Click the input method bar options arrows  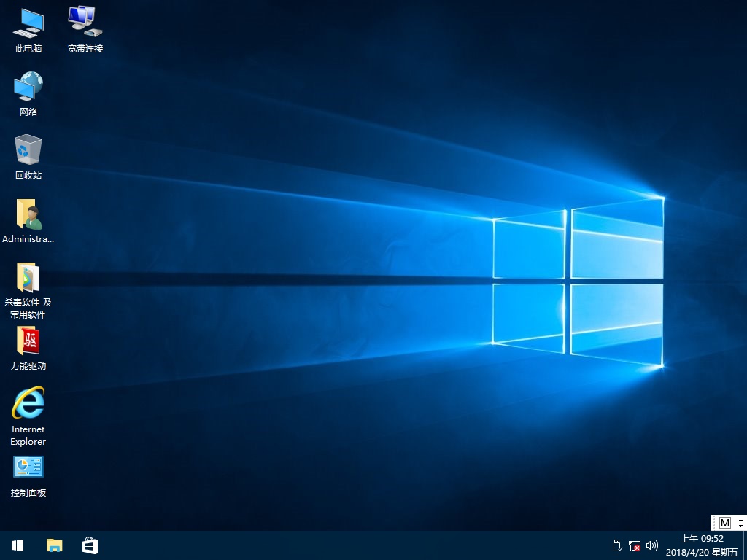tap(740, 523)
